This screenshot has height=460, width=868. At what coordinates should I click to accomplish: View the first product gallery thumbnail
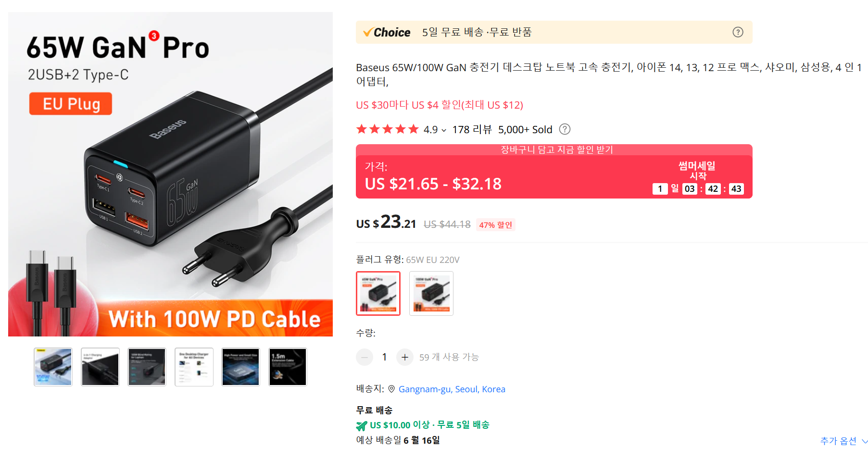point(53,367)
